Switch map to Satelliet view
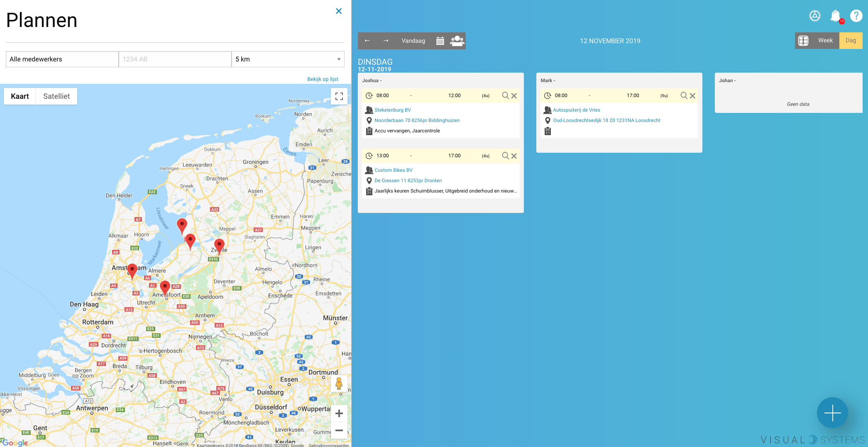 (x=56, y=96)
